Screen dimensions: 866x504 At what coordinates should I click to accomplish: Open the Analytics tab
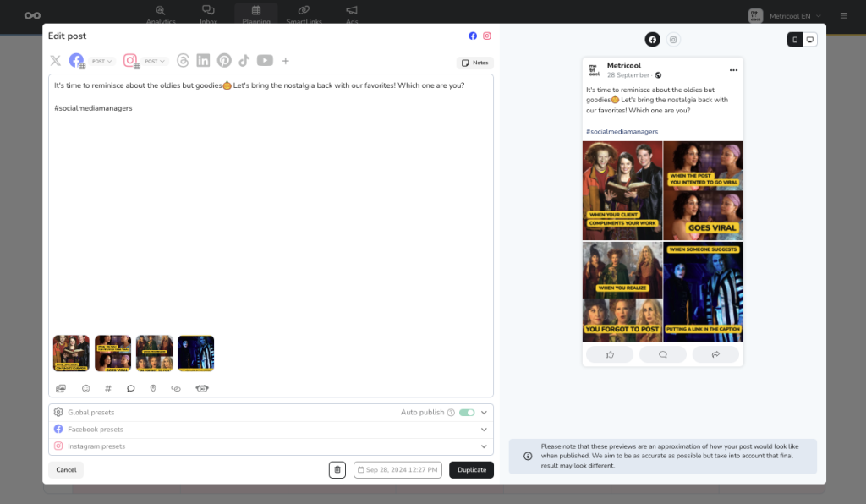161,14
